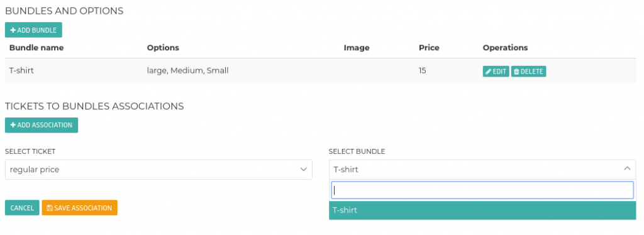The width and height of the screenshot is (644, 235).
Task: Click the Select Ticket label
Action: 30,151
